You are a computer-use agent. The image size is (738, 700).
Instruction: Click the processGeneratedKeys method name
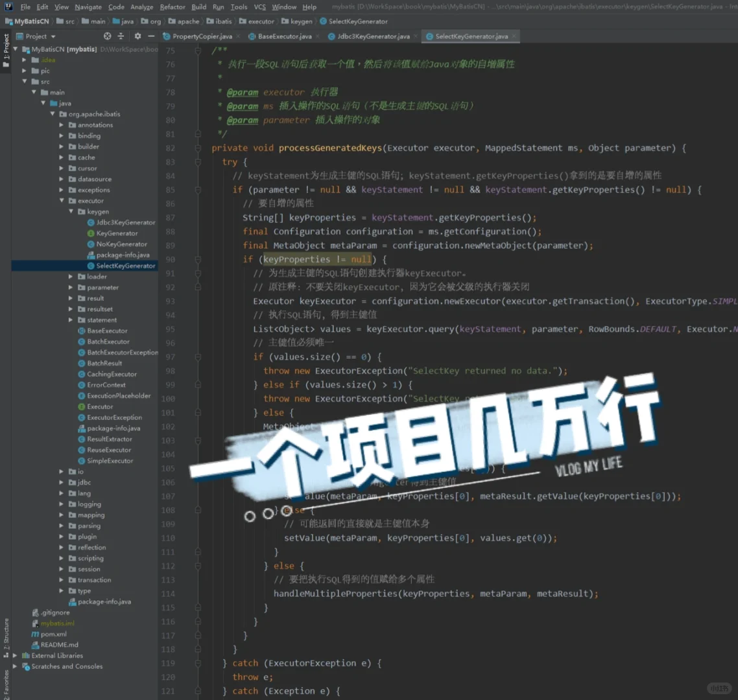330,148
